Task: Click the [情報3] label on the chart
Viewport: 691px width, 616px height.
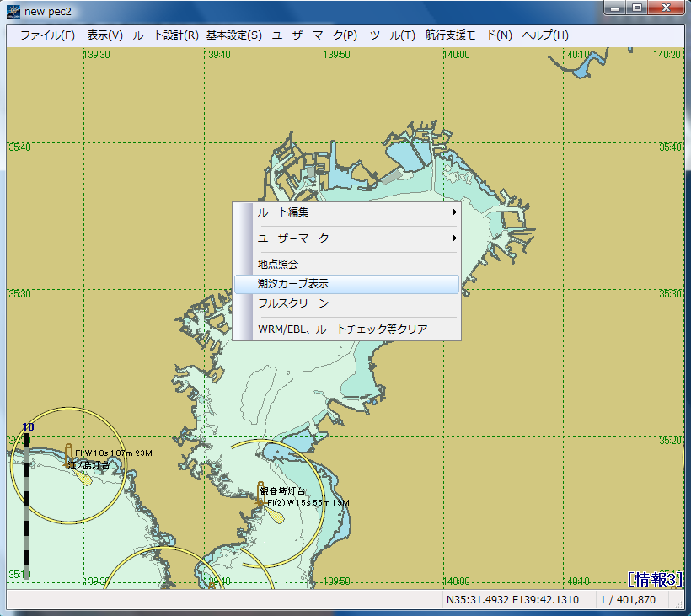Action: pos(655,579)
